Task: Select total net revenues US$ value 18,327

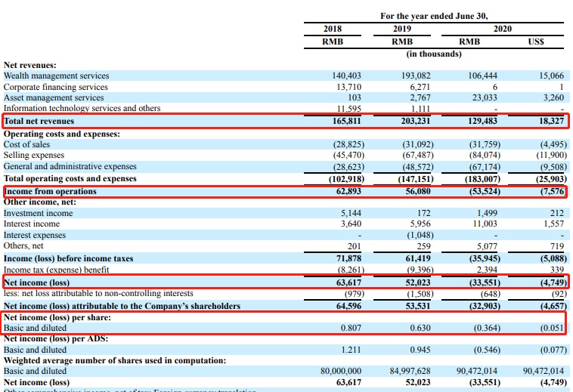Action: coord(552,121)
